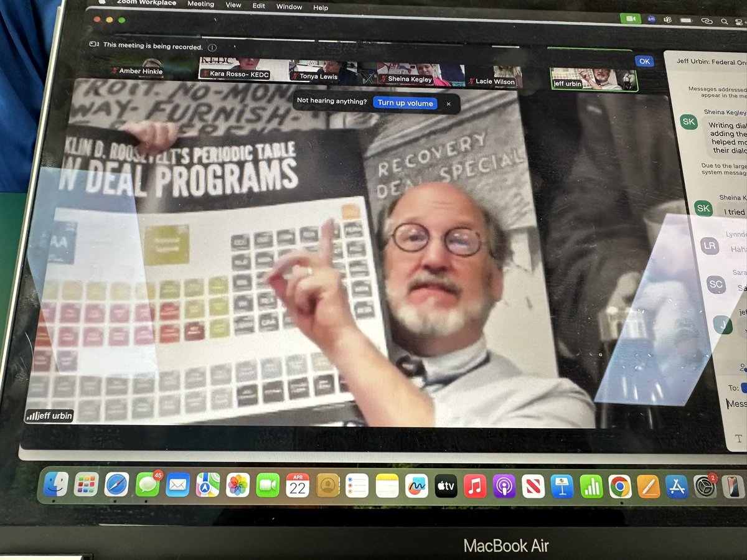
Task: Open the App Store in Dock
Action: point(677,487)
